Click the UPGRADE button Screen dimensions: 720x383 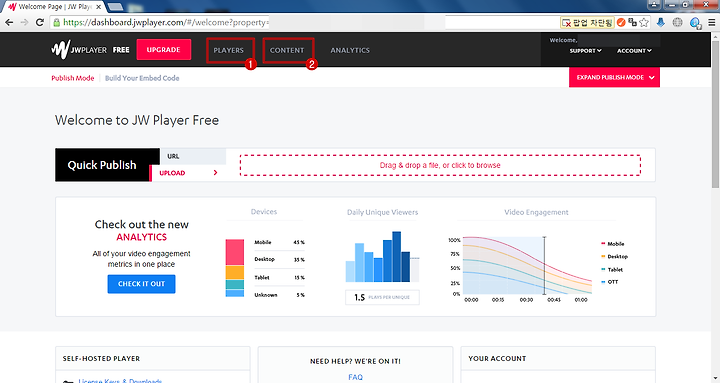(x=163, y=50)
